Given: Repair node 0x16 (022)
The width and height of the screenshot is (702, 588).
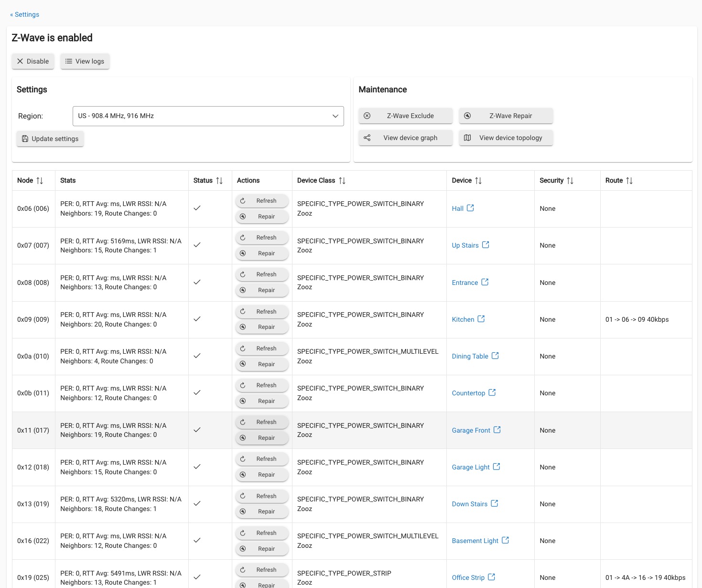Looking at the screenshot, I should [x=262, y=549].
